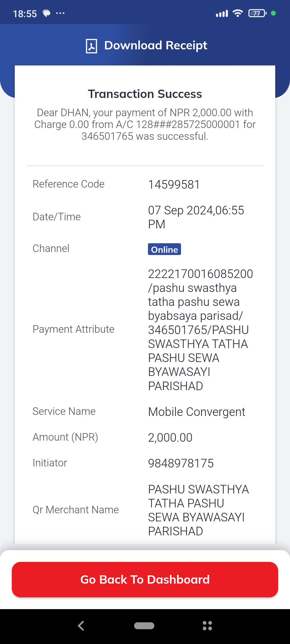Select the Online channel badge

164,249
